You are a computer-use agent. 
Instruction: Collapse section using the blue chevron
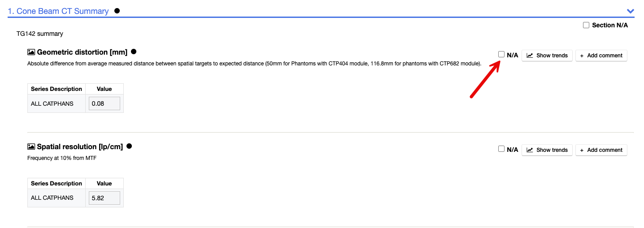[631, 11]
